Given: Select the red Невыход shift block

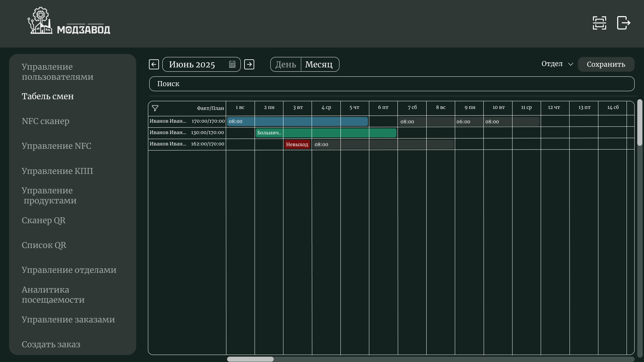Looking at the screenshot, I should (297, 144).
